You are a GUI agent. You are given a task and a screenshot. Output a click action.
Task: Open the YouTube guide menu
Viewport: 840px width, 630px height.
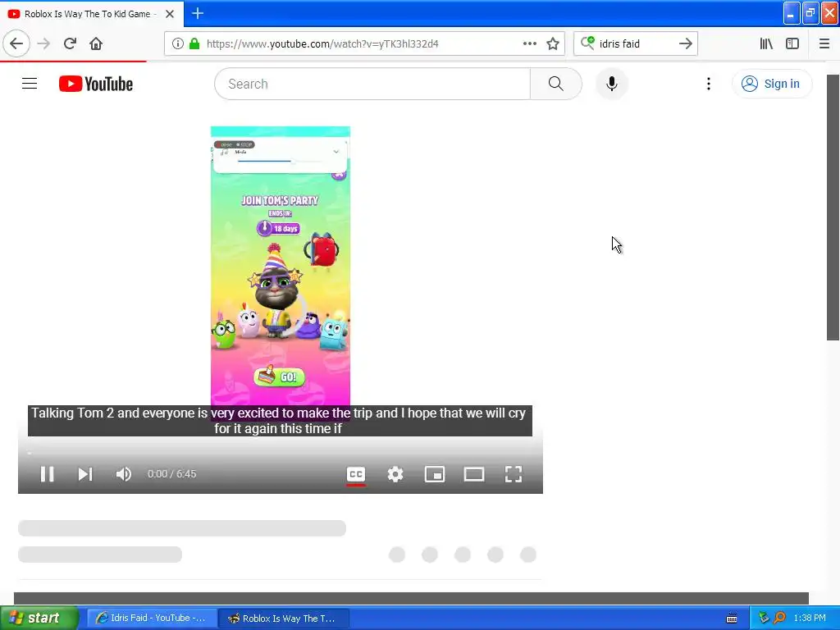30,84
